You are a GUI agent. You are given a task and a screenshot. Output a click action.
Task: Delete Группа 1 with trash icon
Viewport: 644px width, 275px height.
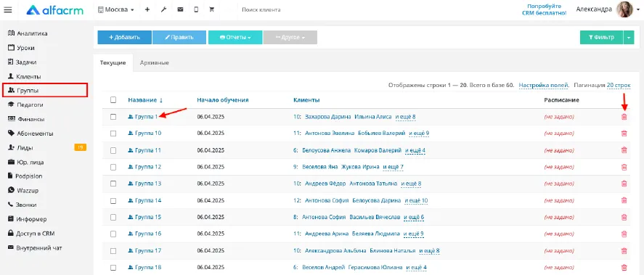[x=624, y=117]
